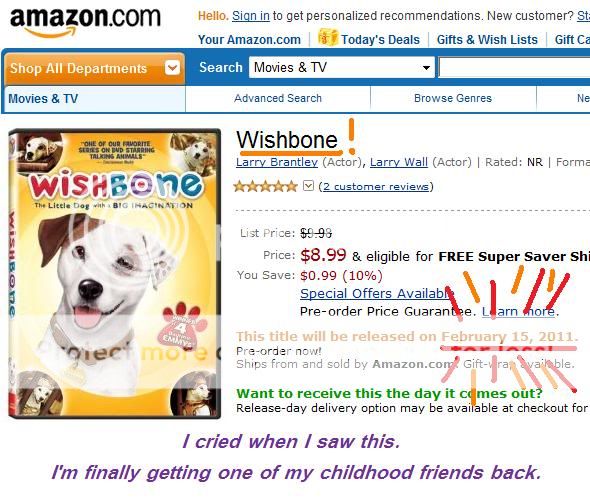Click the Today's Deals gift box icon
This screenshot has width=590, height=504.
click(328, 38)
